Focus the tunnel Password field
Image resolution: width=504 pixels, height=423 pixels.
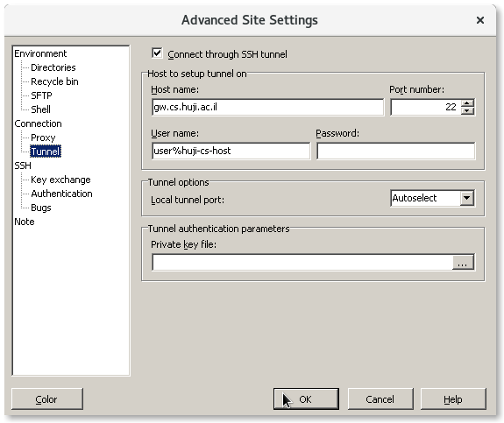pos(395,151)
